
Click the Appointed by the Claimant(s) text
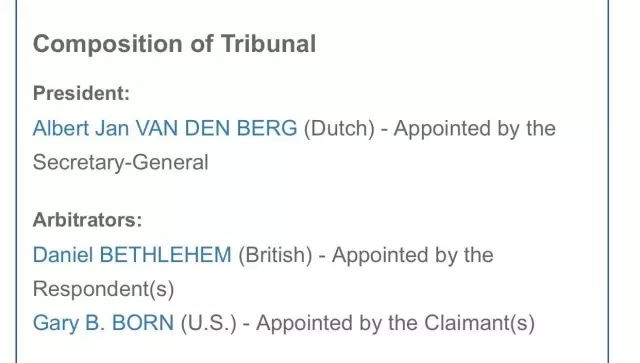tap(395, 323)
